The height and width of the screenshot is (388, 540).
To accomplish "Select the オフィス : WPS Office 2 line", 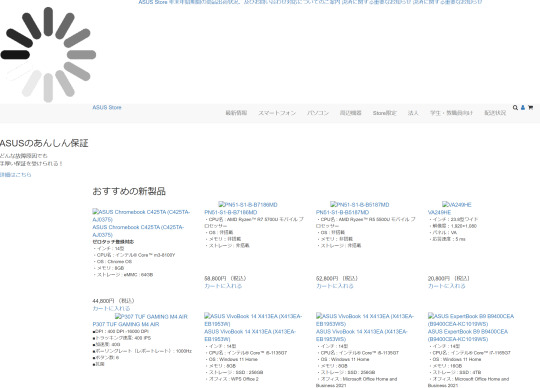I will 232,379.
